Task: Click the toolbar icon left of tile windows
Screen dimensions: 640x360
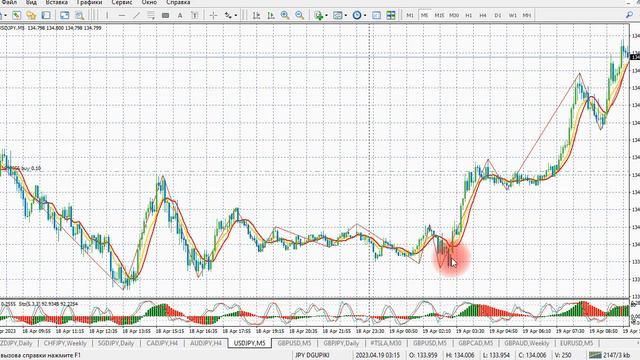Action: [376, 16]
